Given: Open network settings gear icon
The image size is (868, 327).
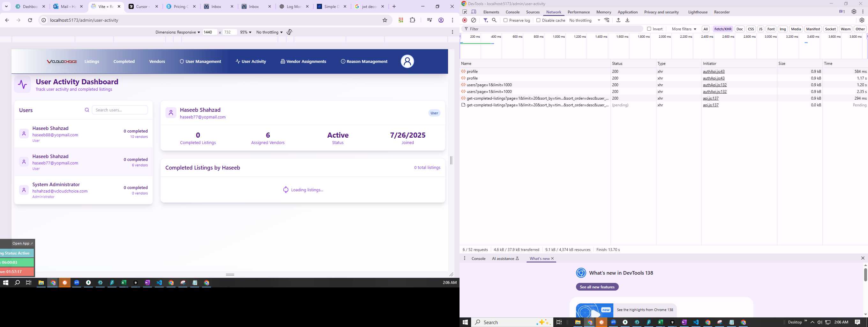Looking at the screenshot, I should [862, 20].
